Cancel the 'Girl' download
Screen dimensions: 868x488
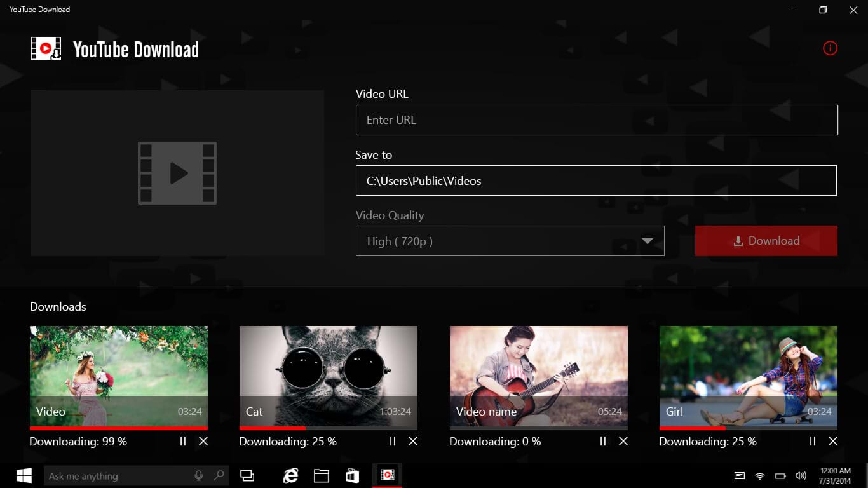833,441
